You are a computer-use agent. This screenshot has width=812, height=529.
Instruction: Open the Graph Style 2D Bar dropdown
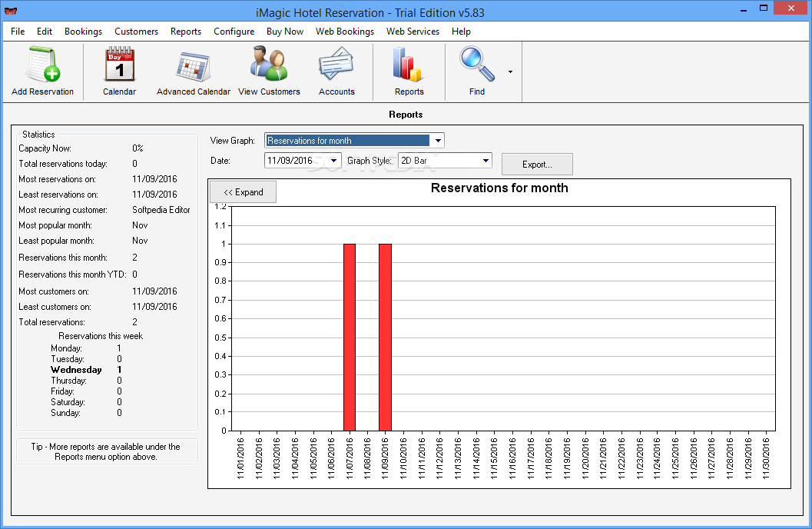click(445, 161)
